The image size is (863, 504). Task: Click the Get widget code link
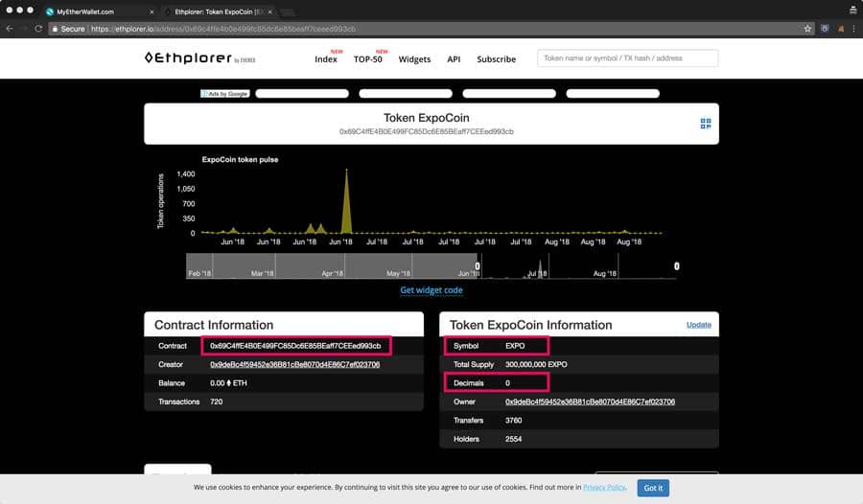tap(431, 290)
